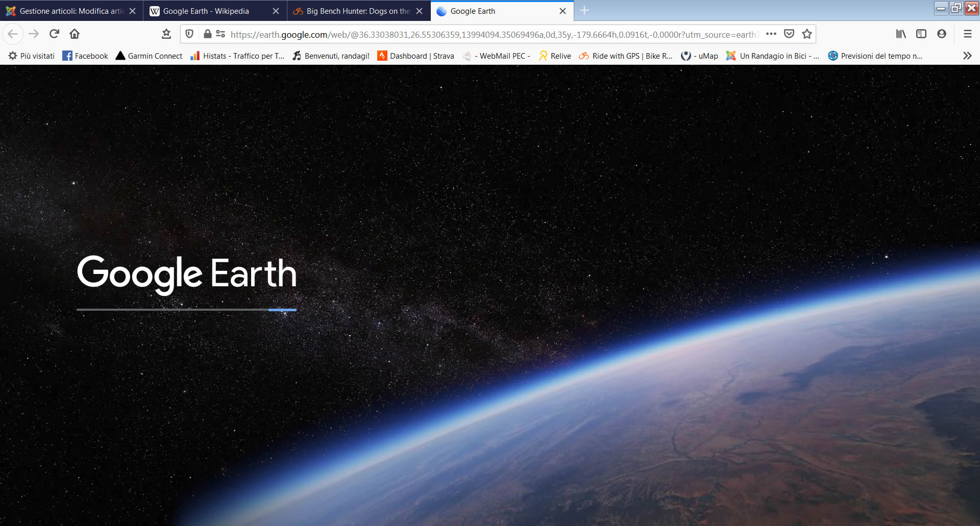Close the Gestione articoli tab
980x526 pixels.
pos(132,11)
